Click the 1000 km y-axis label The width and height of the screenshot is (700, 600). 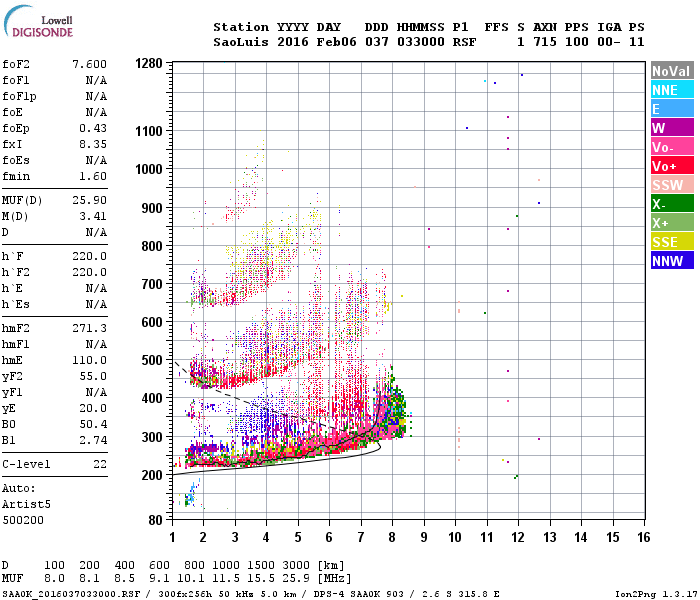tap(149, 169)
